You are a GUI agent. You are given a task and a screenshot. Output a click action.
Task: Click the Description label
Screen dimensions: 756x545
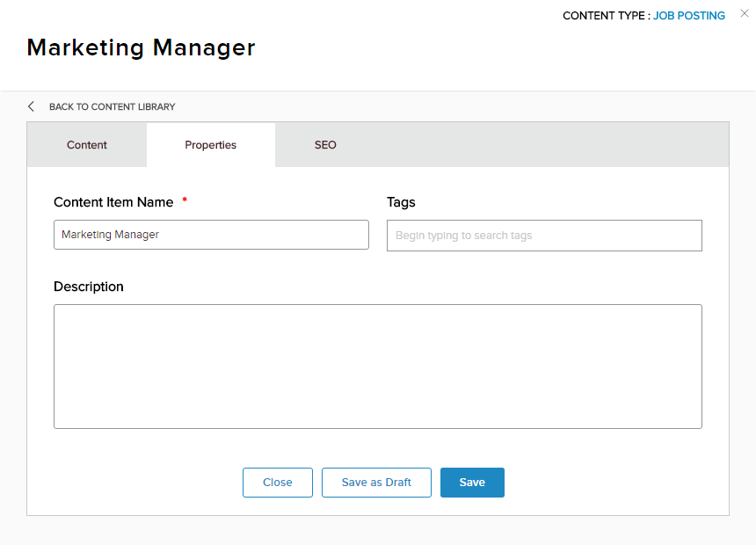coord(89,287)
